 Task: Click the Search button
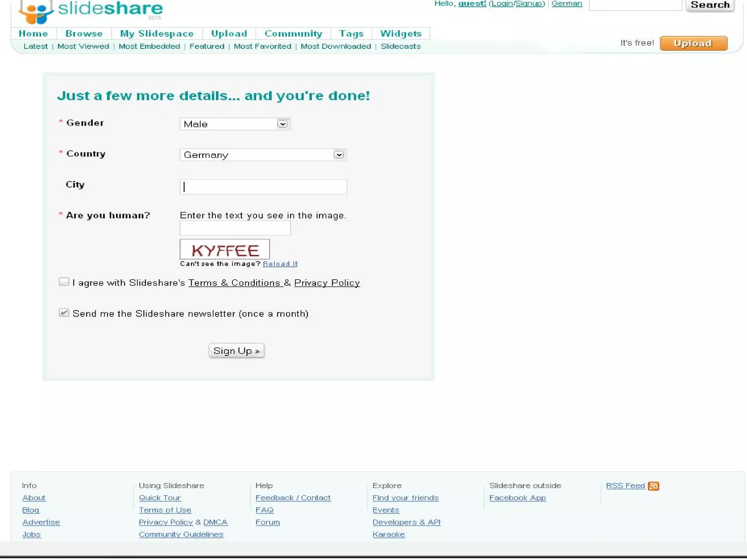pyautogui.click(x=710, y=5)
